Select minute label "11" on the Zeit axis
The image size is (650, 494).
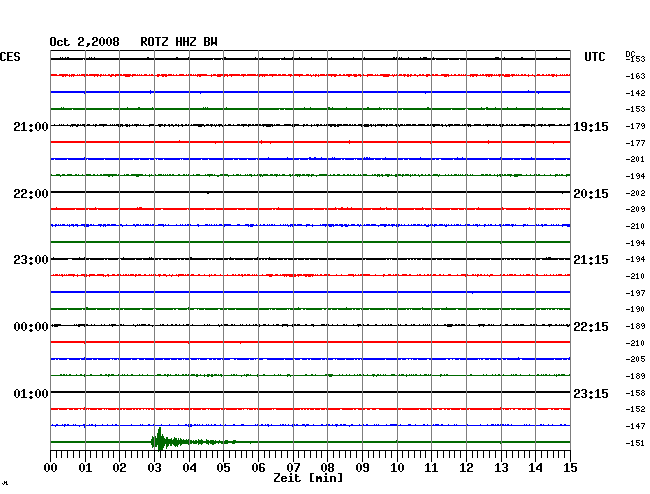click(x=431, y=468)
